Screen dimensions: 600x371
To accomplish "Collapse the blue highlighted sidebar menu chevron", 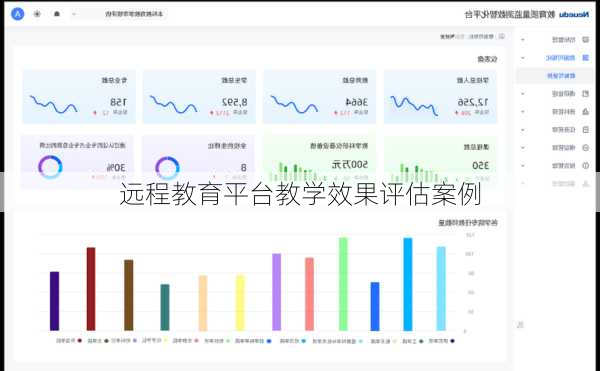I will 523,58.
